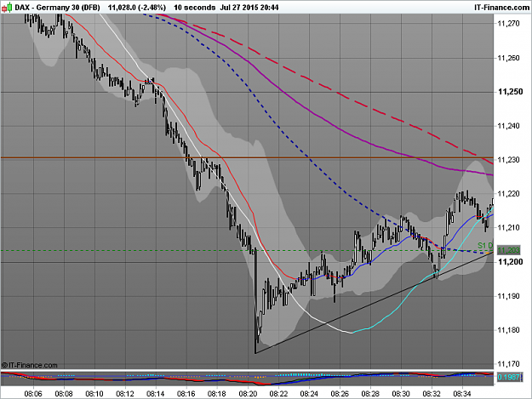Click the DAX - Germany 30 (DFB) title

tap(57, 8)
